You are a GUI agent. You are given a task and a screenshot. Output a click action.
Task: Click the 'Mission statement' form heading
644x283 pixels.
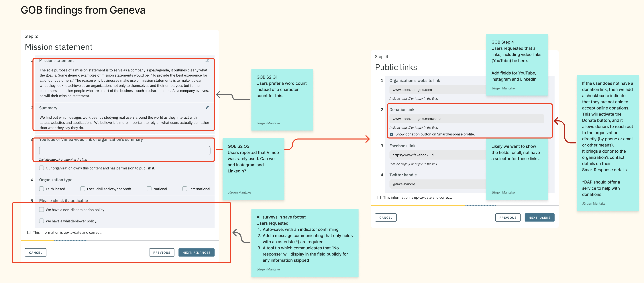point(59,47)
